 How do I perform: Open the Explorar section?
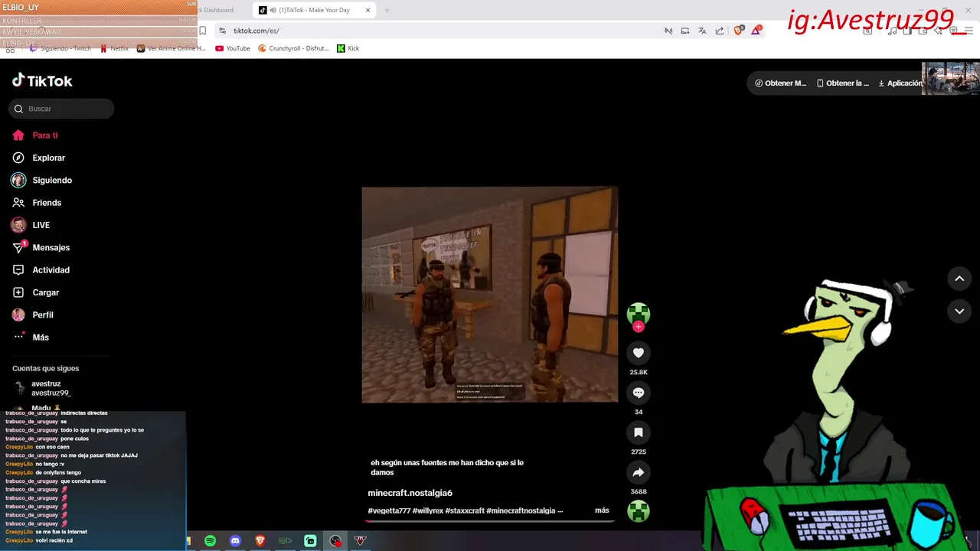[39, 158]
